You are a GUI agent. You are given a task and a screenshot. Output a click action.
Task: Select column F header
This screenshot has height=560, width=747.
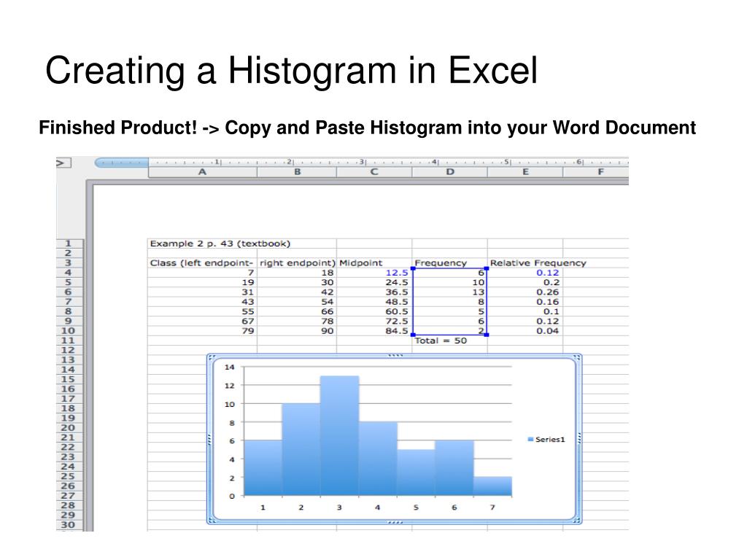[x=600, y=172]
